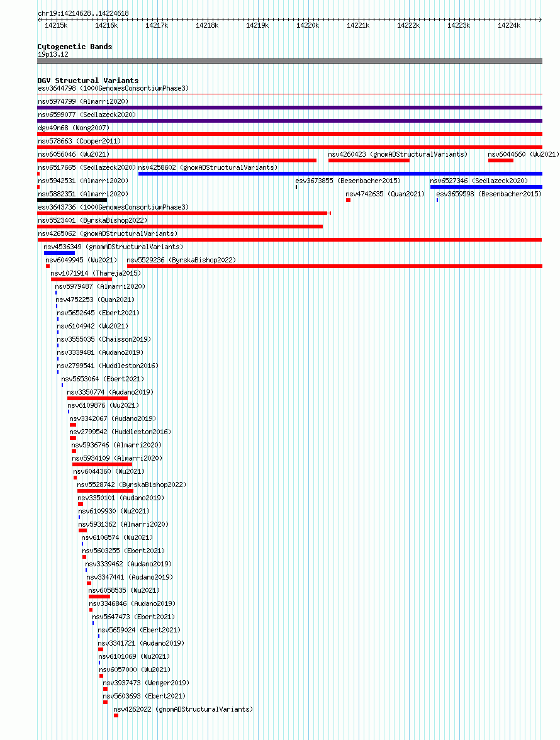Open nsv6106574 (Wu2021) label

[117, 537]
